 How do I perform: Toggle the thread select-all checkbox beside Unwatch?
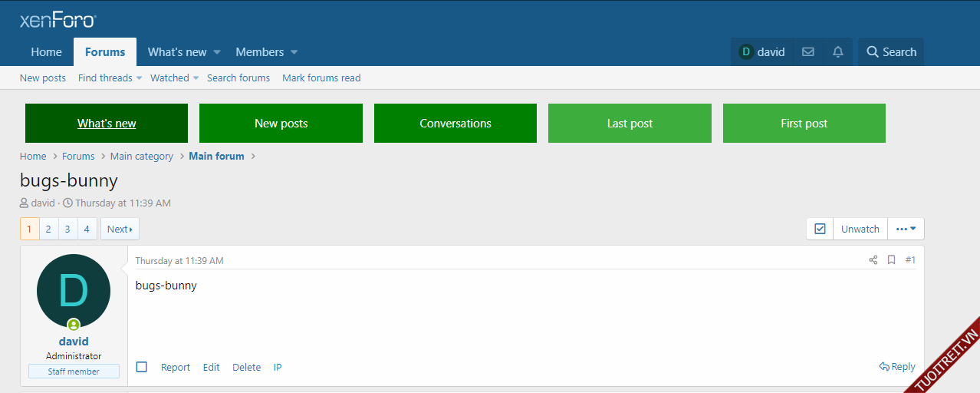click(820, 229)
